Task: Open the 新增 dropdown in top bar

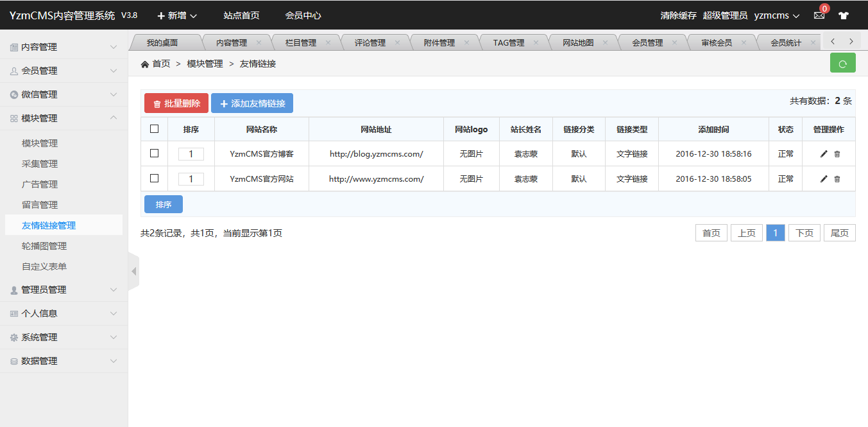Action: 177,15
